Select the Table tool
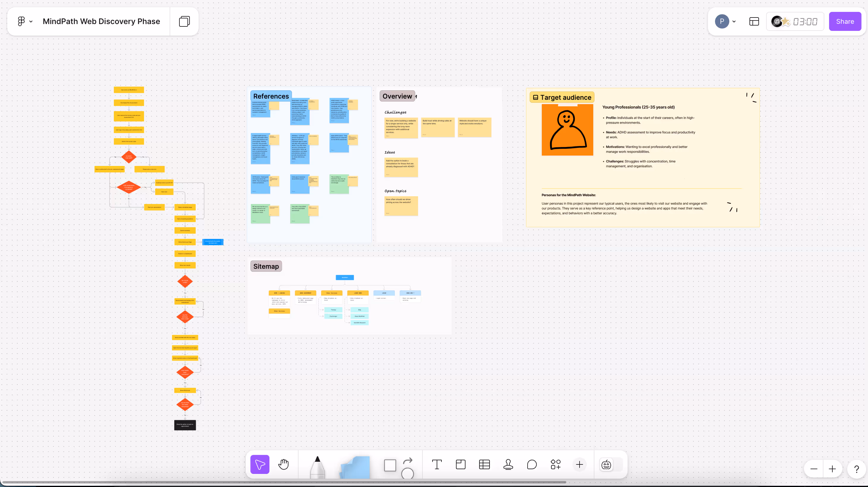The width and height of the screenshot is (868, 487). click(x=484, y=464)
